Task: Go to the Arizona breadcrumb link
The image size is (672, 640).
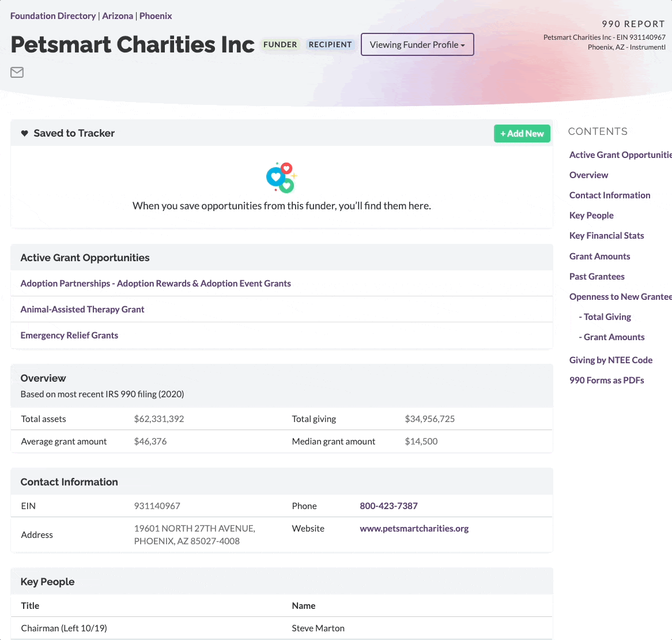Action: click(118, 16)
